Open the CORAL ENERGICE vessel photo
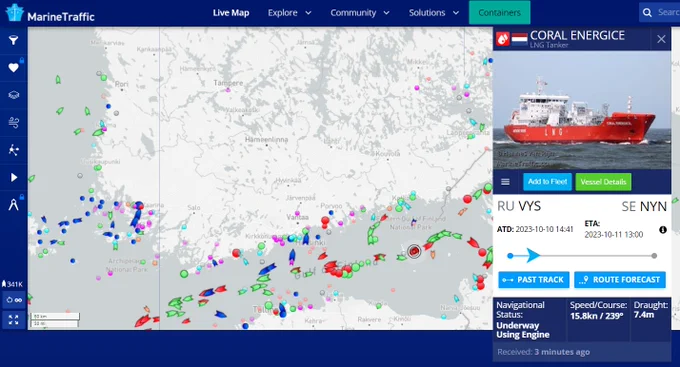This screenshot has width=680, height=367. pyautogui.click(x=582, y=110)
